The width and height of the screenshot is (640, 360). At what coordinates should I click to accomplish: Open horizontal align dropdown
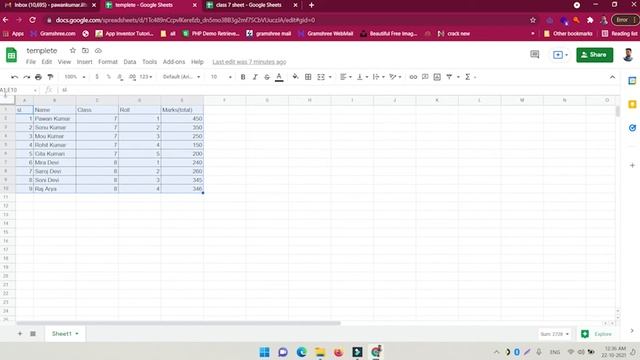coord(346,77)
